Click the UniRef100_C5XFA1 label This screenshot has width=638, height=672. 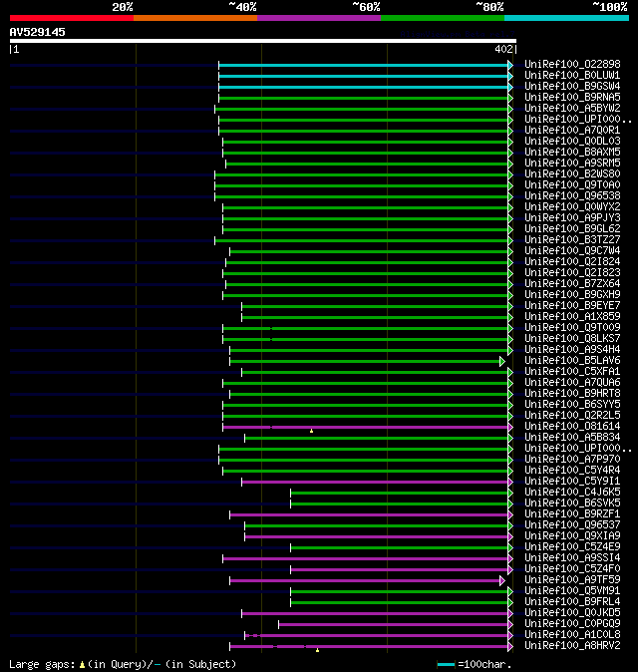pos(572,372)
